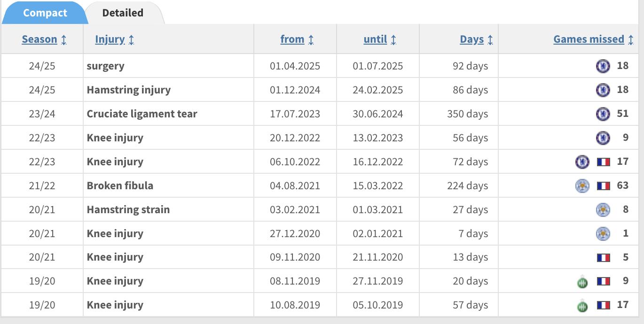This screenshot has height=324, width=644.
Task: Click sort arrow next to Days
Action: tap(490, 40)
